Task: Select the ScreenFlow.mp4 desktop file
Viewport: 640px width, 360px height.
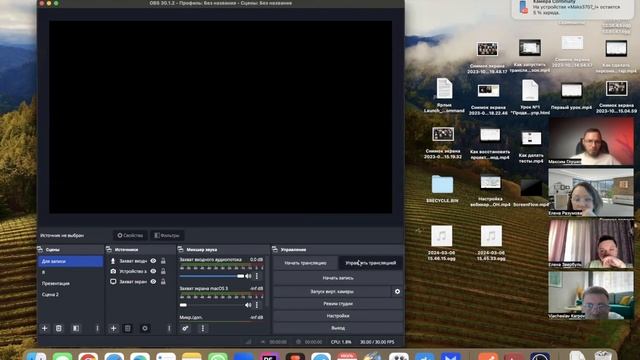Action: tap(531, 193)
